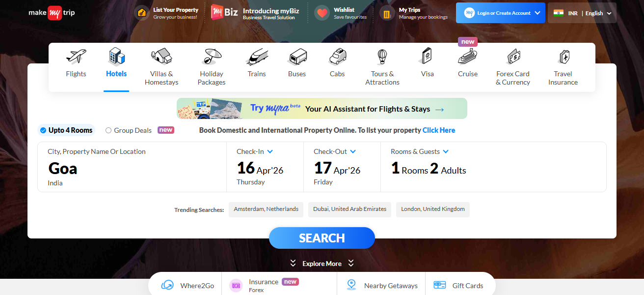Choose London, United Kingdom trending search

(433, 209)
